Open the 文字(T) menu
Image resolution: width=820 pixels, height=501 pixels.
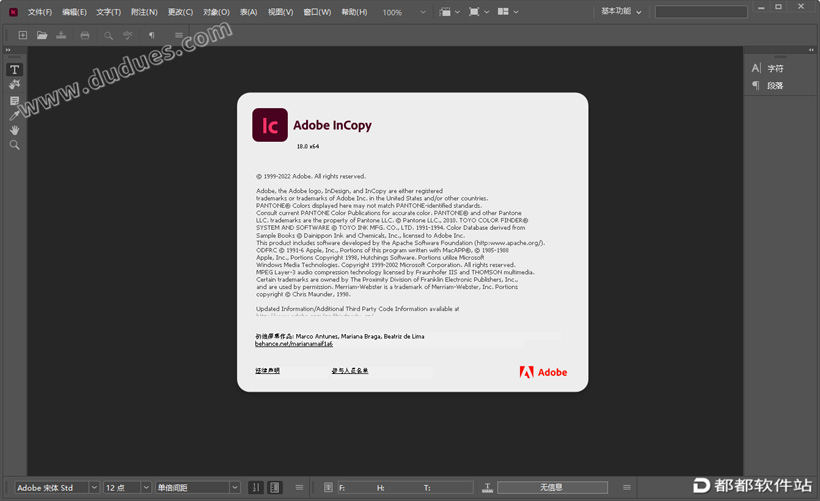point(108,12)
